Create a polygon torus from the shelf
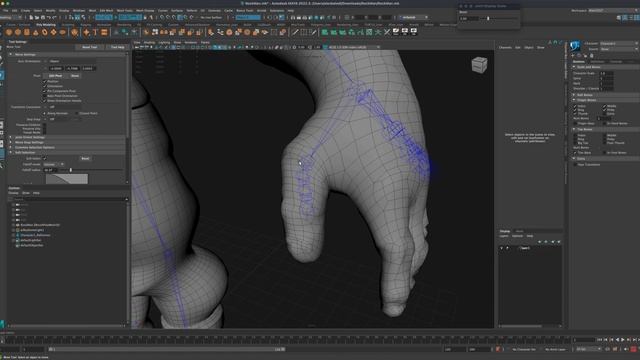This screenshot has height=360, width=640. pyautogui.click(x=45, y=32)
